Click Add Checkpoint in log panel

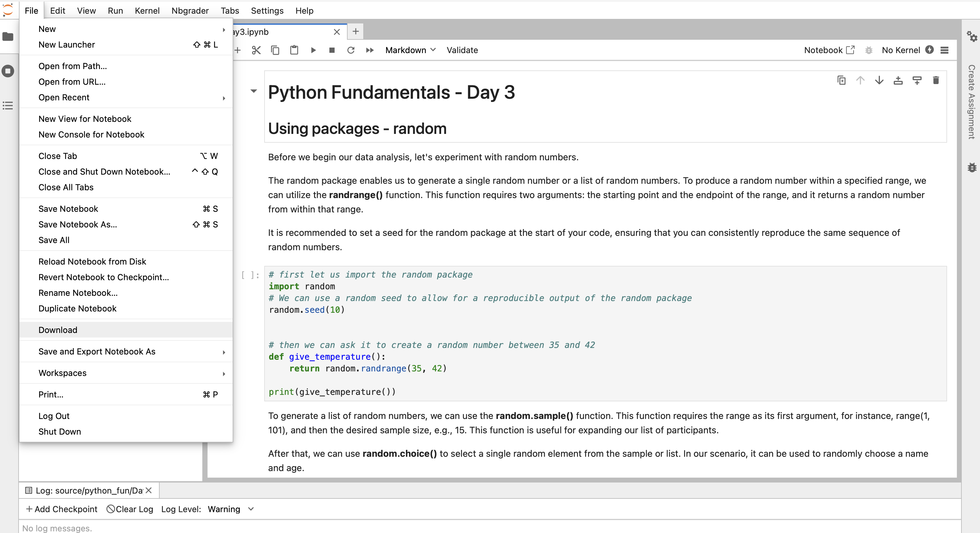click(61, 509)
